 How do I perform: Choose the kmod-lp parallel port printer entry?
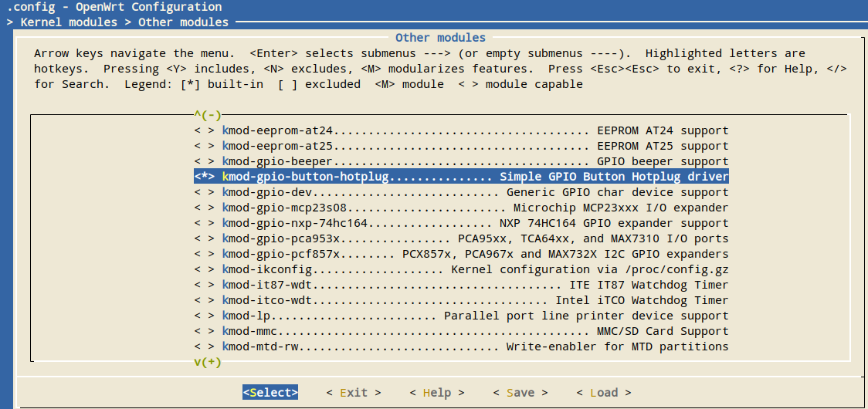click(x=475, y=316)
